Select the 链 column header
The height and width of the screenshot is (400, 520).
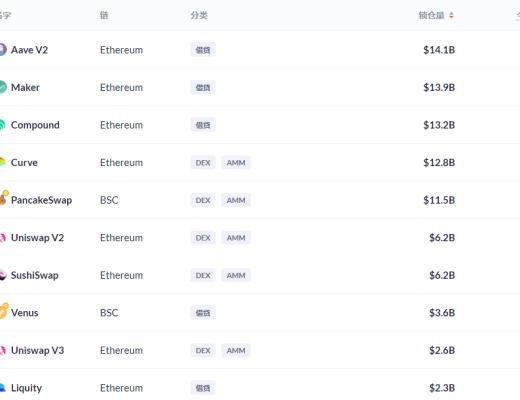(104, 15)
